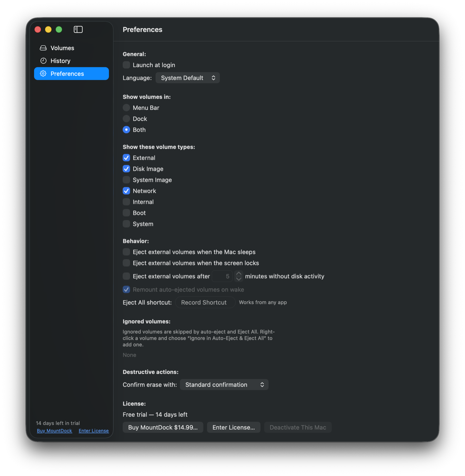The height and width of the screenshot is (476, 465).
Task: Enable eject when the Mac sleeps
Action: [x=126, y=252]
